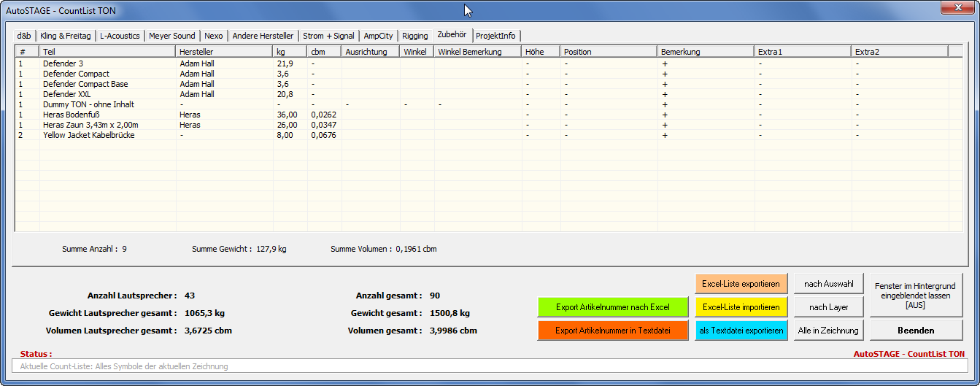Sort list by Hersteller column header

[x=224, y=52]
